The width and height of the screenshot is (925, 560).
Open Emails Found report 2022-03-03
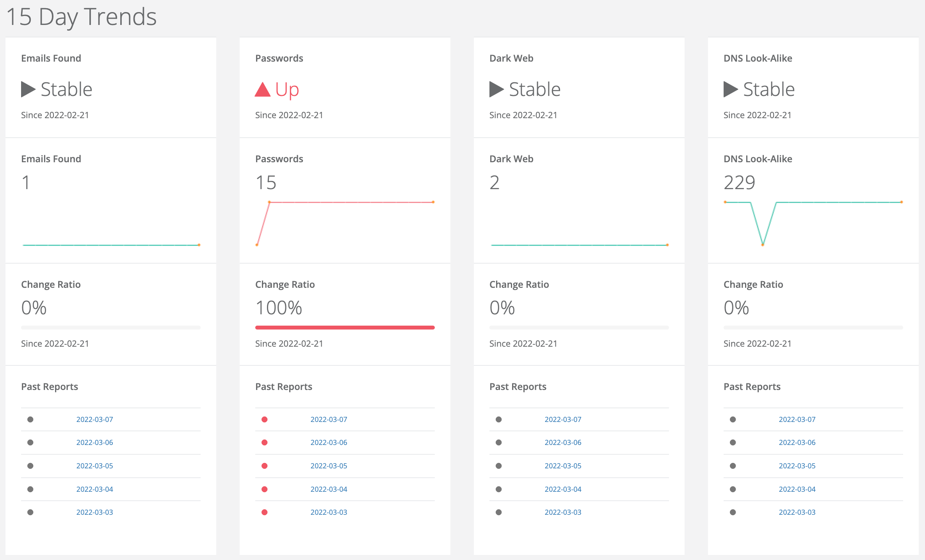(95, 512)
